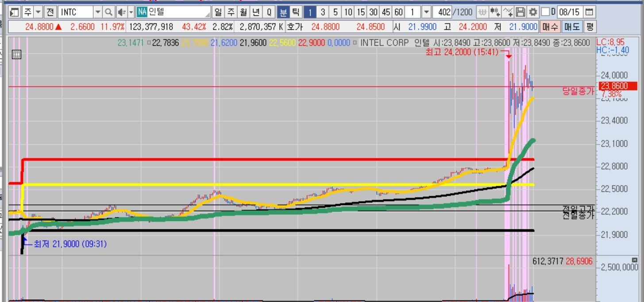This screenshot has height=302, width=644.
Task: Open the calendar date picker icon
Action: pos(589,12)
